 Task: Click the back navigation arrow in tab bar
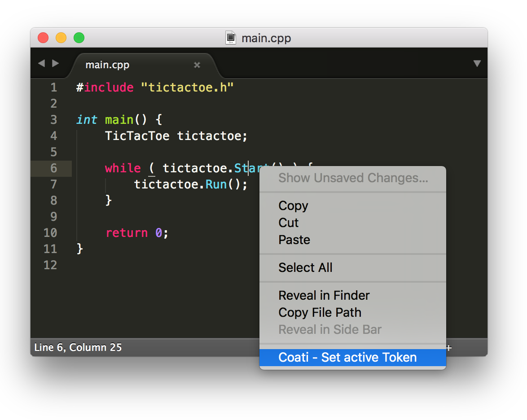(x=42, y=64)
